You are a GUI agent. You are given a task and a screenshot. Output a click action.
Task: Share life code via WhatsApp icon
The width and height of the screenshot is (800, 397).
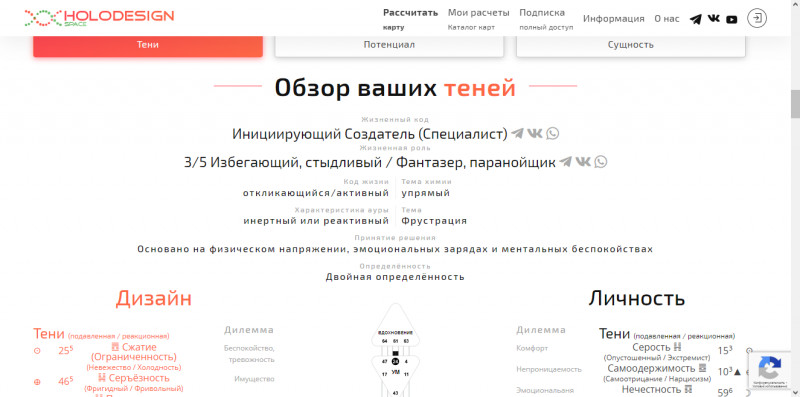pos(553,134)
